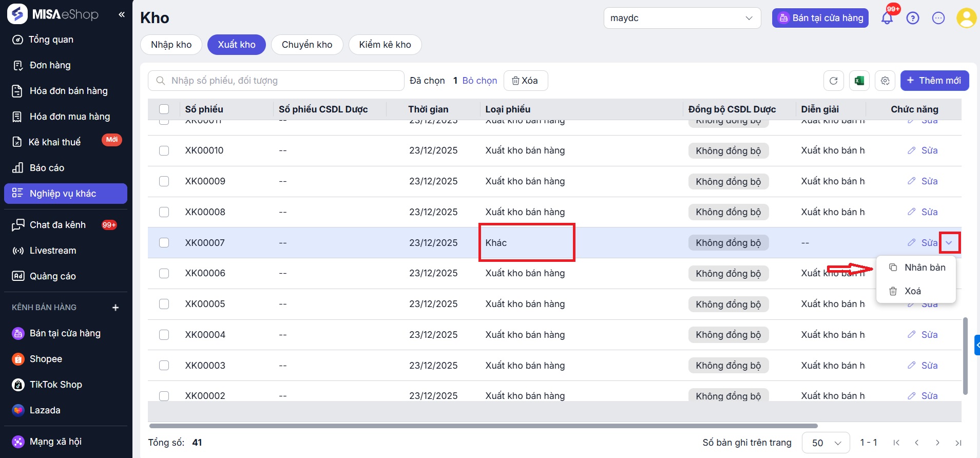Image resolution: width=980 pixels, height=458 pixels.
Task: Edit voucher XK00009 via Sửa
Action: tap(923, 181)
